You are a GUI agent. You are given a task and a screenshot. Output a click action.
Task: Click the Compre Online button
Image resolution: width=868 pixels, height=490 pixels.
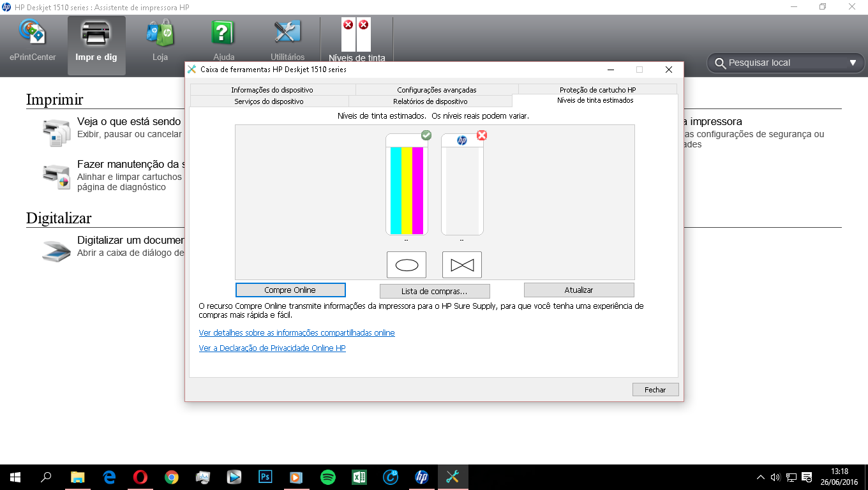(290, 290)
